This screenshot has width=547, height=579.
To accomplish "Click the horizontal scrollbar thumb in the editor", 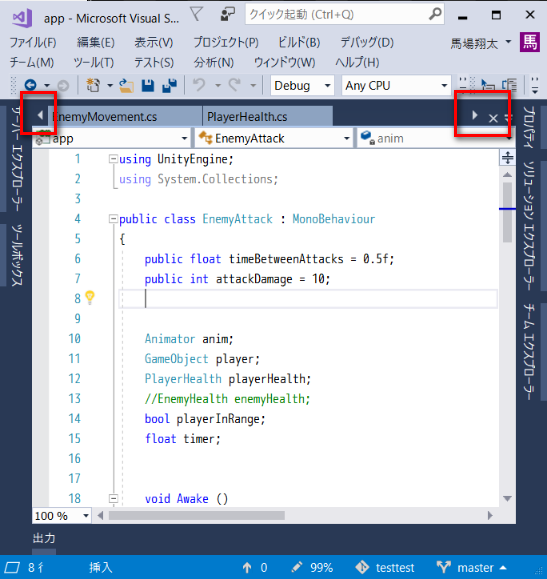I will (196, 515).
